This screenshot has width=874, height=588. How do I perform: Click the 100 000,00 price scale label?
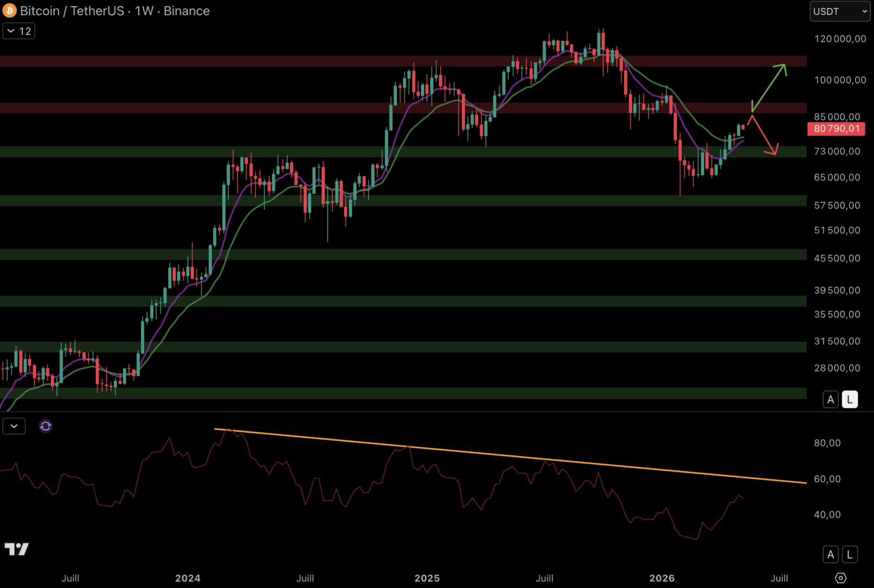pyautogui.click(x=840, y=80)
